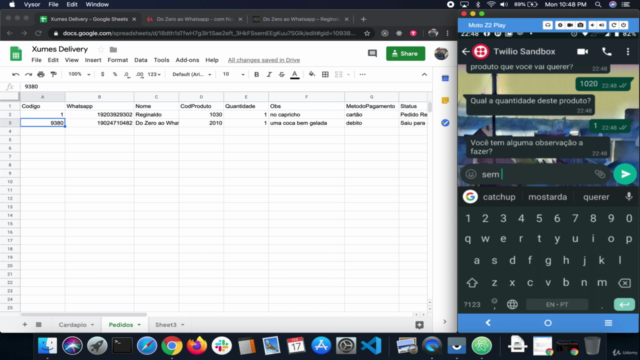Click the green Share button

405,53
